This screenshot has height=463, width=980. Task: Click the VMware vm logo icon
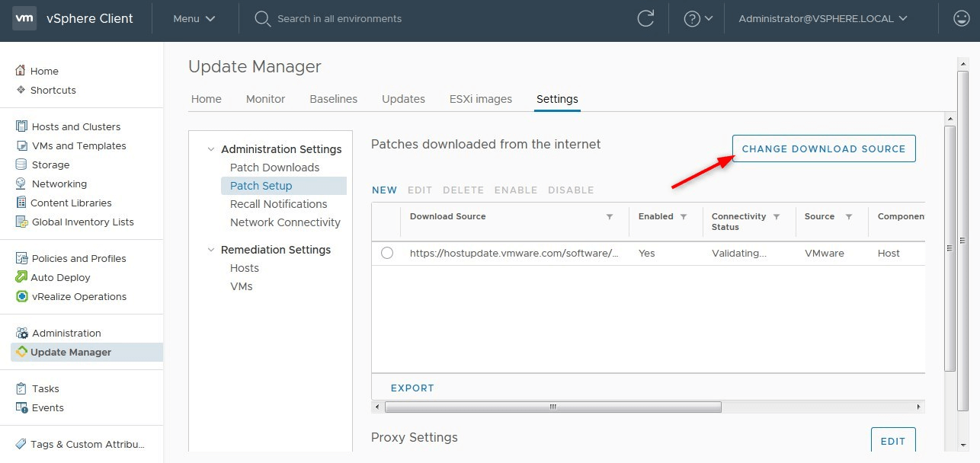[24, 18]
